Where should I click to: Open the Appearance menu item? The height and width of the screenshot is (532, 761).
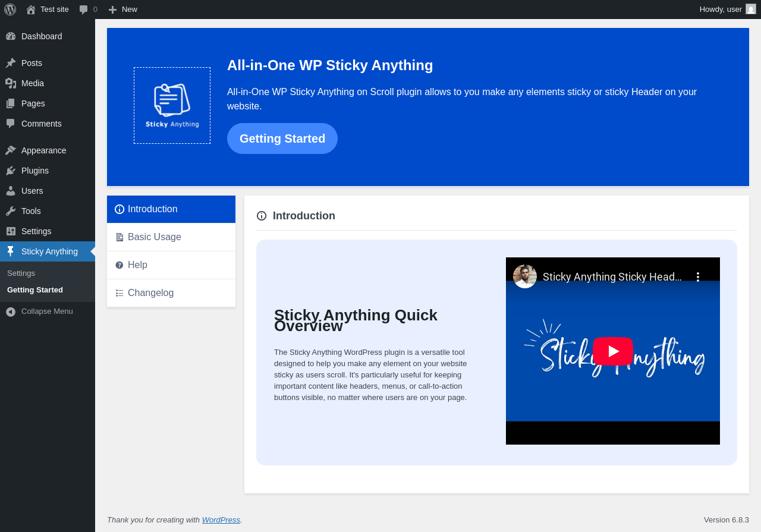click(x=48, y=150)
